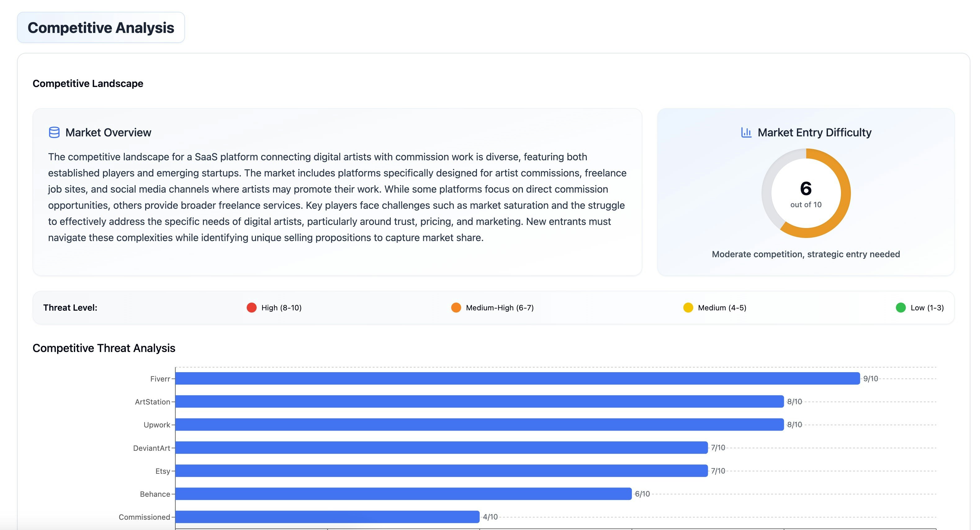
Task: Click the Market Overview database icon
Action: 54,132
